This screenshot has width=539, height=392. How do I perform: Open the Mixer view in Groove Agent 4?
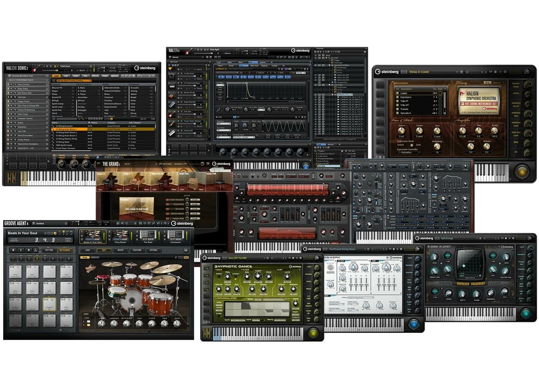click(x=121, y=250)
